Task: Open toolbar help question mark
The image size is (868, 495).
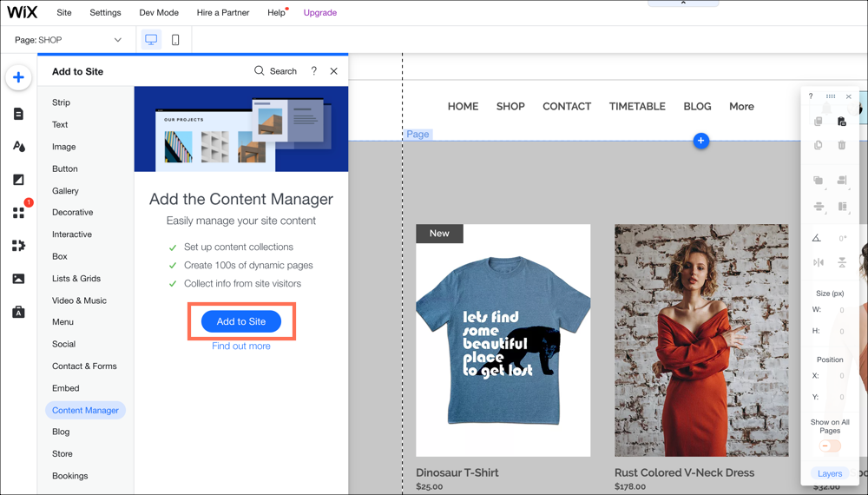Action: pos(811,96)
